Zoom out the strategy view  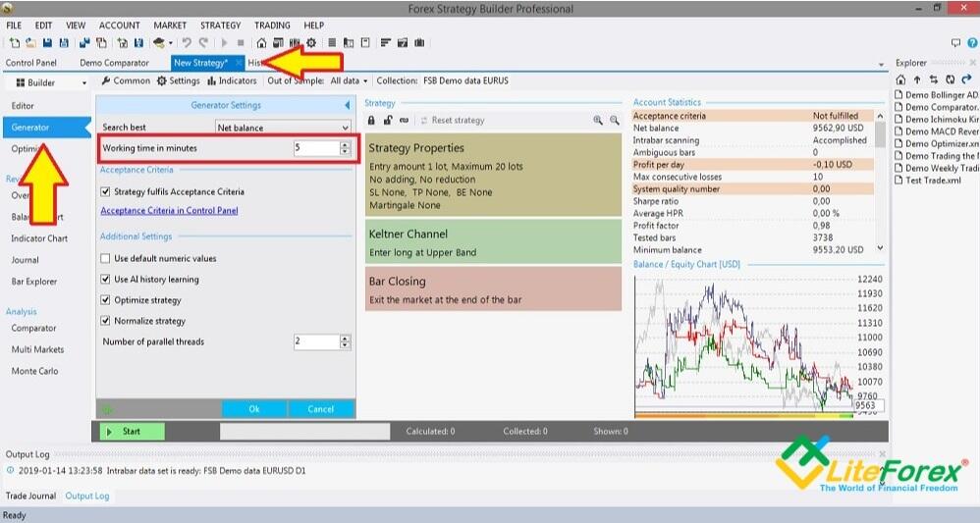click(615, 120)
